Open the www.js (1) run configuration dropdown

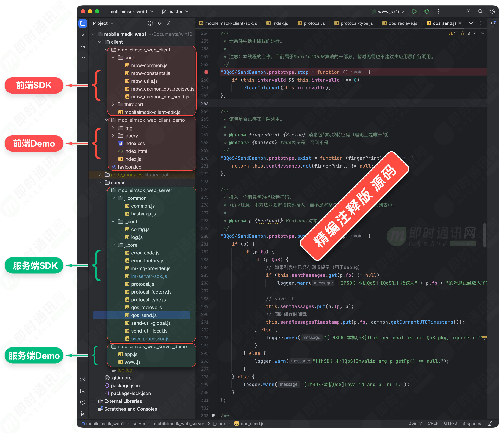(387, 11)
